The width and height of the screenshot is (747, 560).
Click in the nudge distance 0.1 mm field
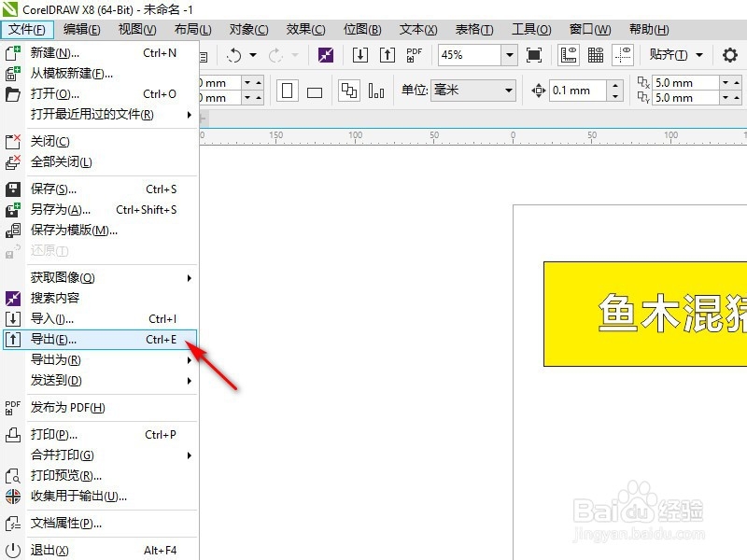(x=578, y=91)
